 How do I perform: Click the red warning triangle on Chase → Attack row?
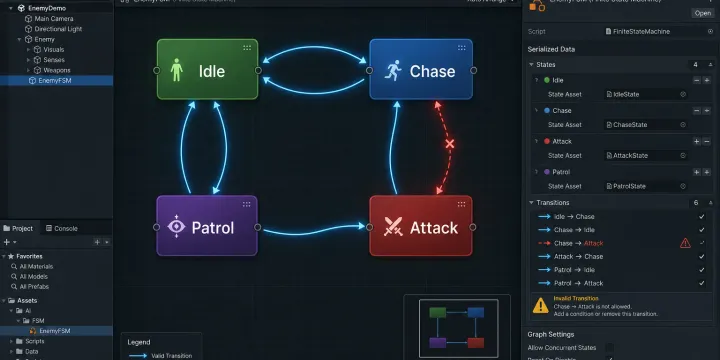click(x=685, y=243)
